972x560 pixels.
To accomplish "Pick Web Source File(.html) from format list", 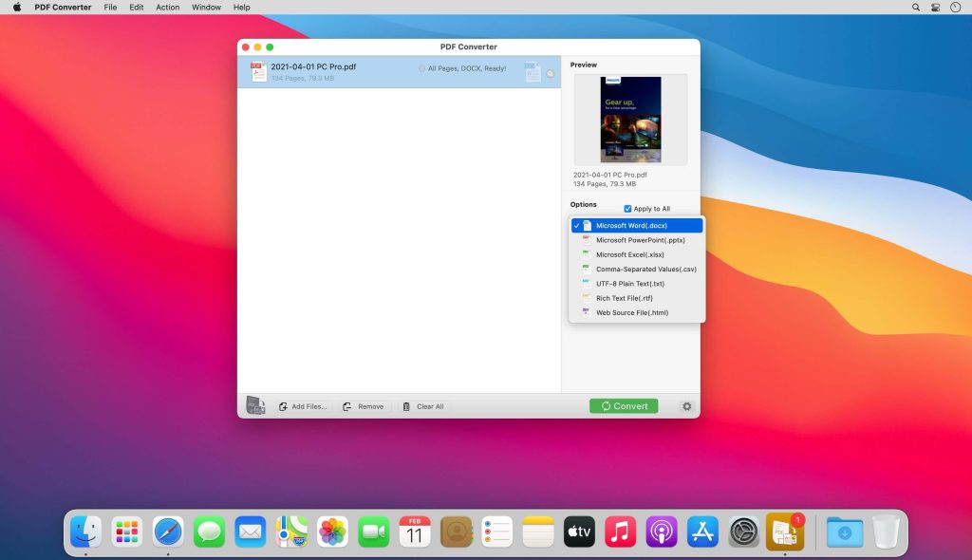I will [633, 312].
